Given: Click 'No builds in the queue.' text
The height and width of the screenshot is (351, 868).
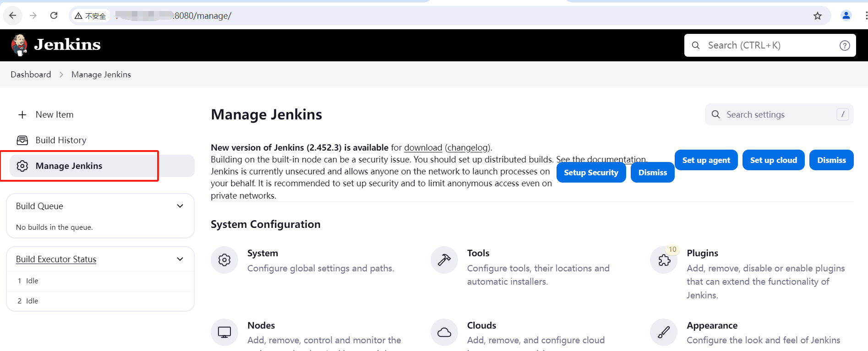Looking at the screenshot, I should [x=54, y=227].
